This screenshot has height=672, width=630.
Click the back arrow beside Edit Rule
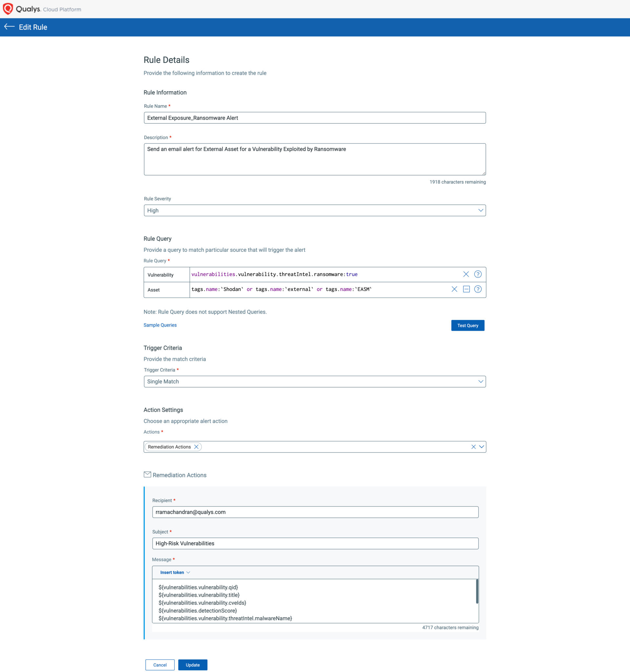(10, 27)
